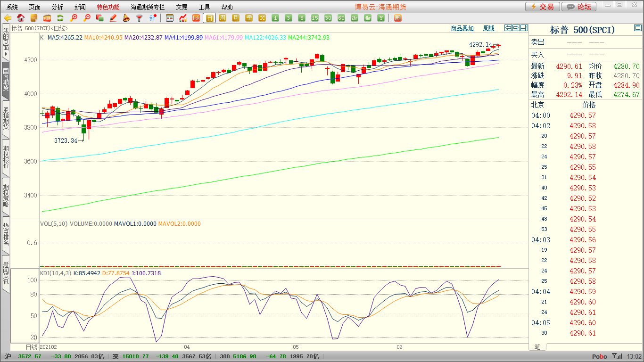Screen dimensions: 644x362
Task: Open the quote list table icon
Action: (x=170, y=18)
